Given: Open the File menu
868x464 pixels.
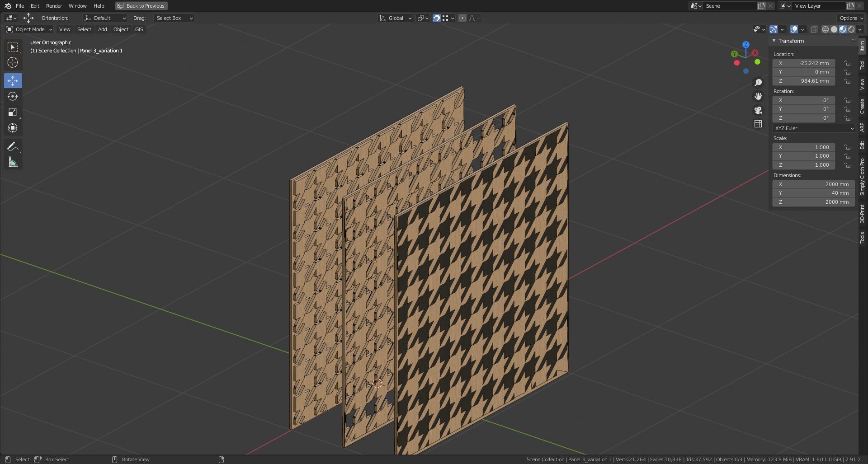Looking at the screenshot, I should 20,6.
